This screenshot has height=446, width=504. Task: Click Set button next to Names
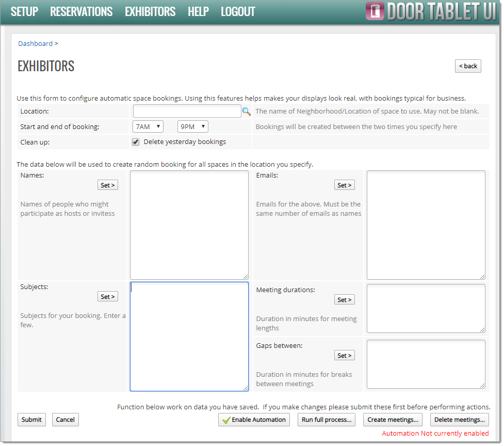107,185
